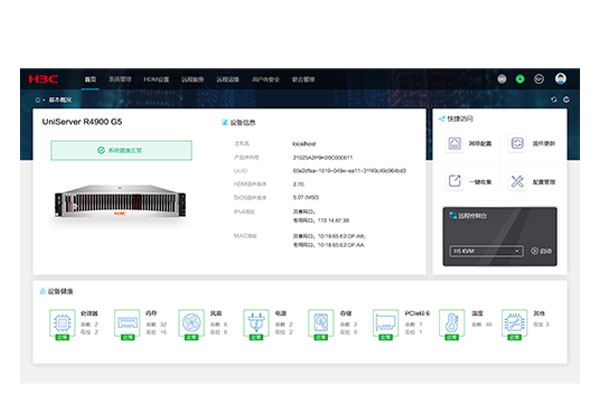Open the H5 KVM console type dropdown

click(x=486, y=251)
